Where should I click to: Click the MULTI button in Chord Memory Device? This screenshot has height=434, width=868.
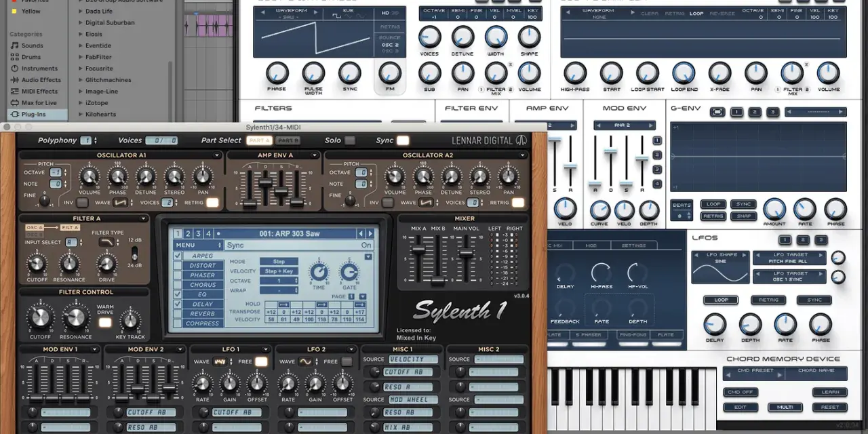pyautogui.click(x=785, y=408)
